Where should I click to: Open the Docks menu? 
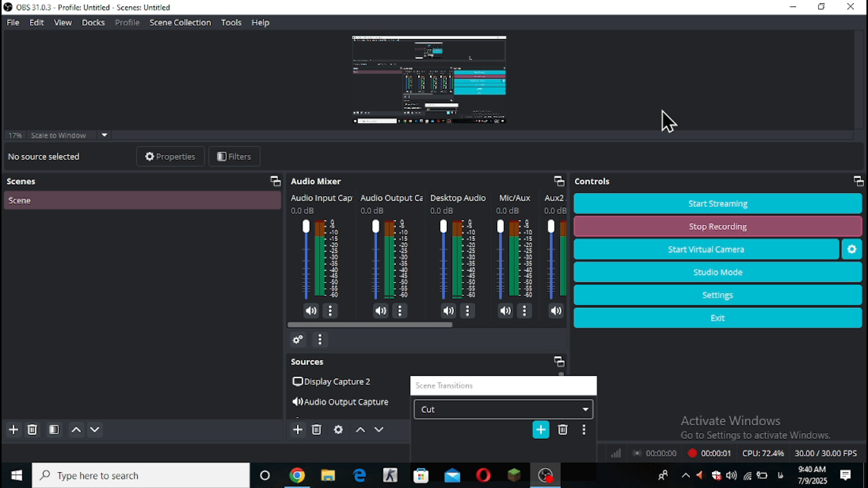pos(93,22)
